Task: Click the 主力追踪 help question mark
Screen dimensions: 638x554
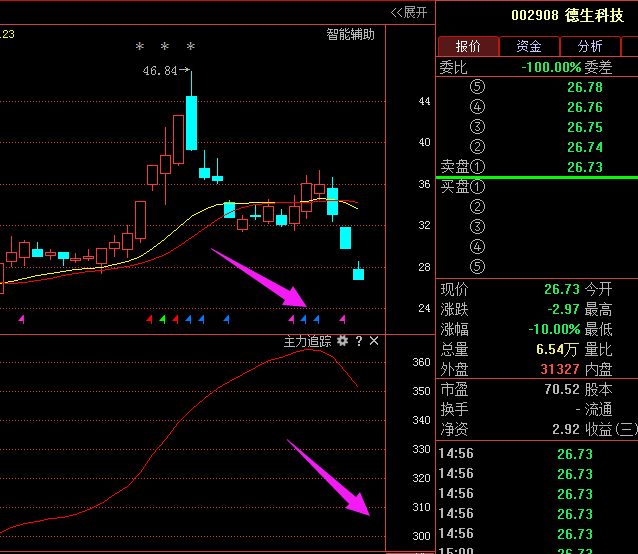Action: [359, 341]
